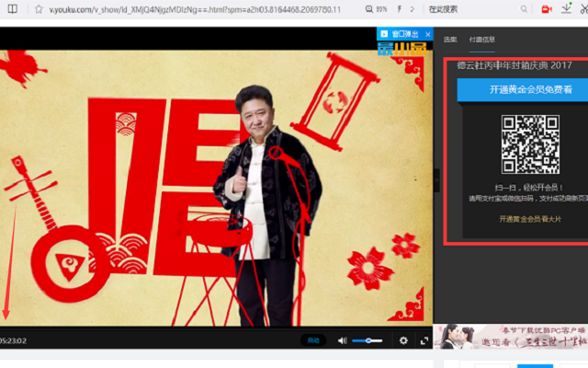Viewport: 588px width, 368px height.
Task: Switch to the 选集 tab
Action: click(x=450, y=40)
